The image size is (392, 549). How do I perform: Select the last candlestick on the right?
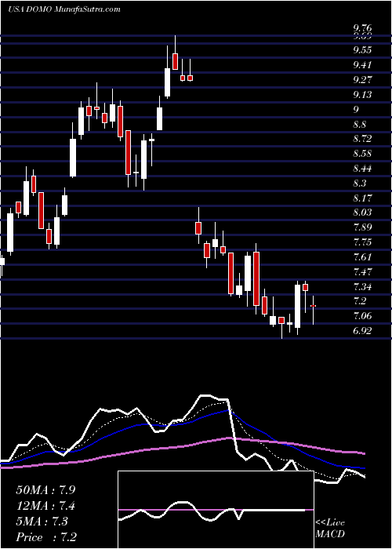314,310
